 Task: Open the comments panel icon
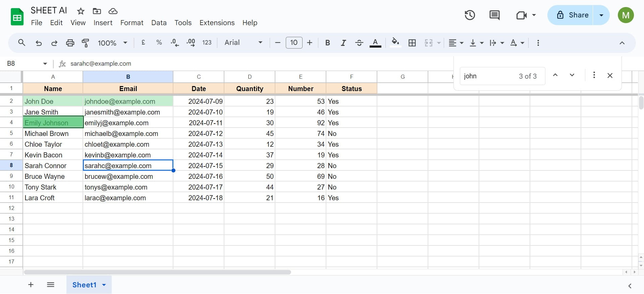[x=494, y=15]
